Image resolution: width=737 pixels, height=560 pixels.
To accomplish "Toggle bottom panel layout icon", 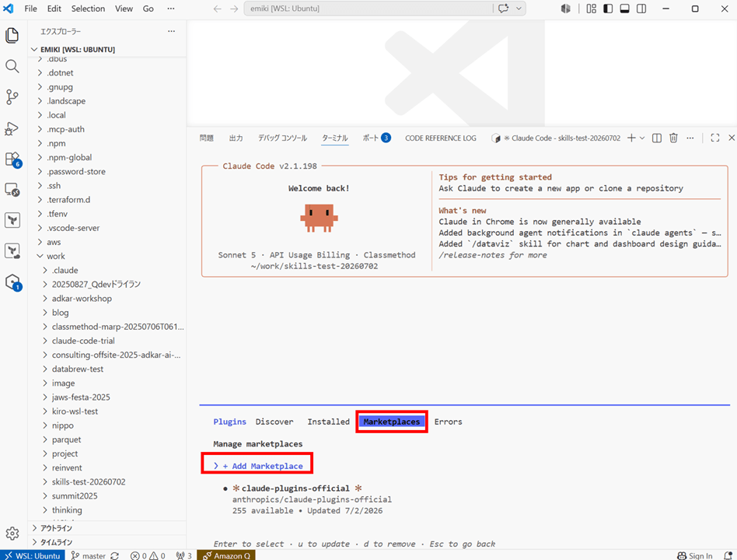I will click(625, 9).
